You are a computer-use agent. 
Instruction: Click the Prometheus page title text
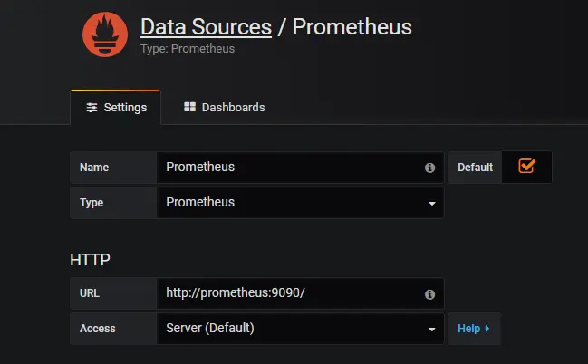pyautogui.click(x=352, y=27)
